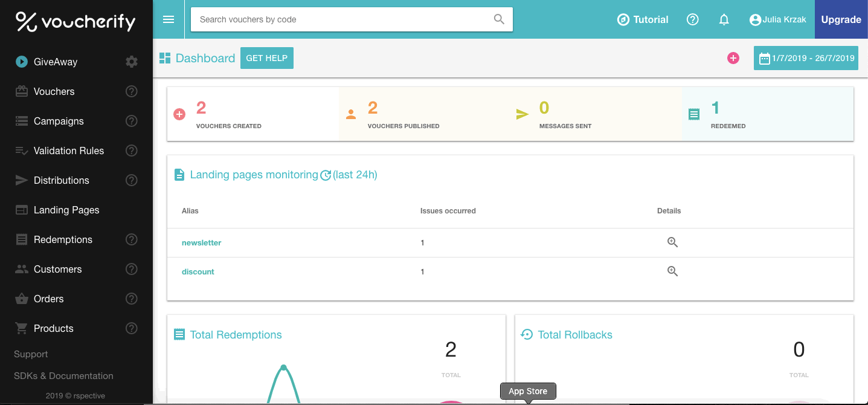Go to Validation Rules in the sidebar
868x405 pixels.
[69, 151]
